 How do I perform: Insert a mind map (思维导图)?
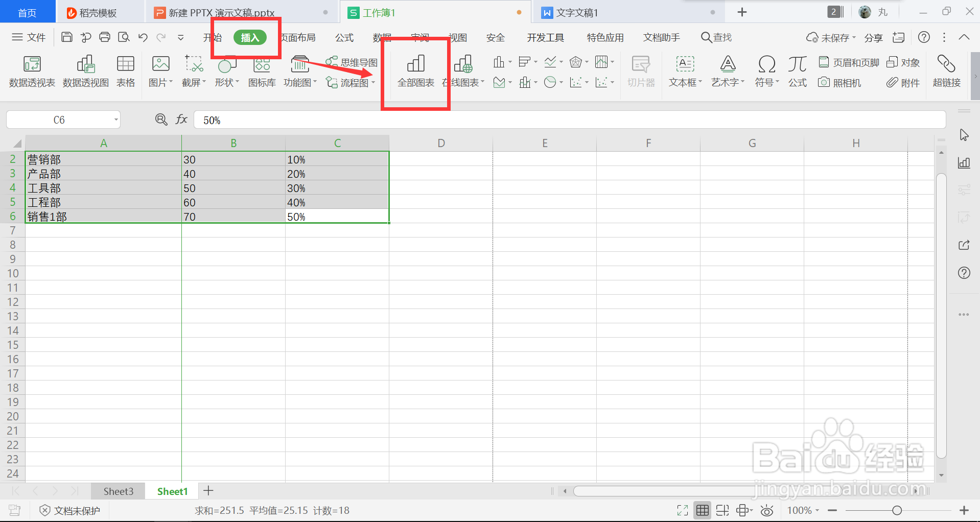coord(352,62)
